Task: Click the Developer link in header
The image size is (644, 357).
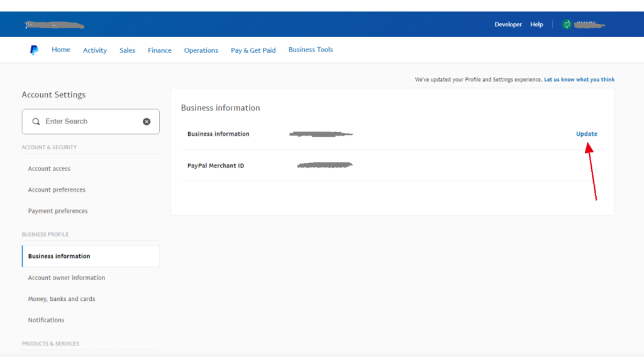Action: [x=508, y=25]
